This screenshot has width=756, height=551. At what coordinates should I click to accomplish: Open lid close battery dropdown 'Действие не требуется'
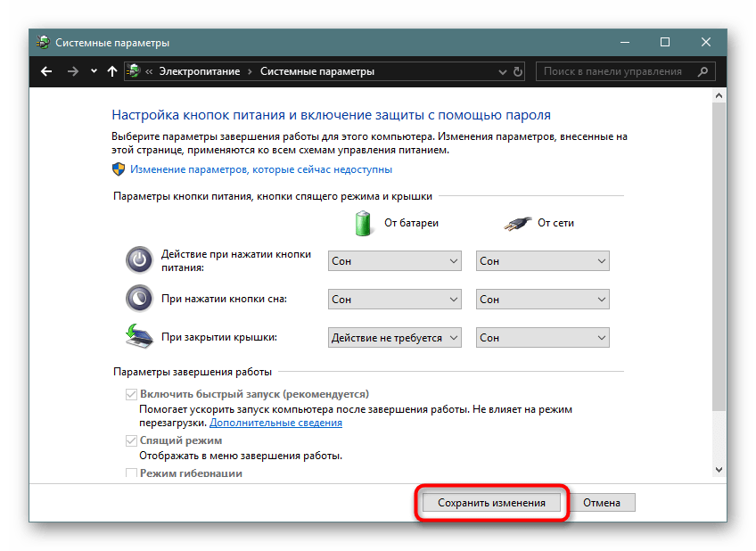pos(394,338)
